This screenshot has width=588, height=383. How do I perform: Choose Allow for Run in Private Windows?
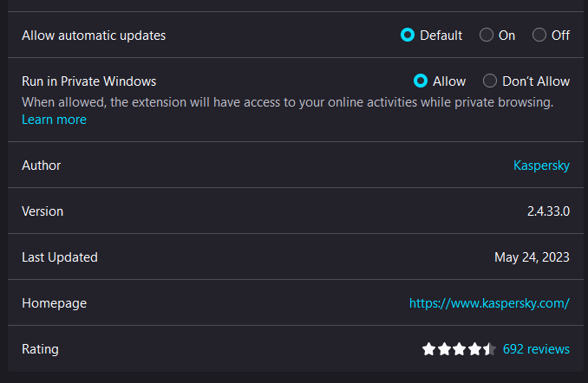[x=421, y=81]
